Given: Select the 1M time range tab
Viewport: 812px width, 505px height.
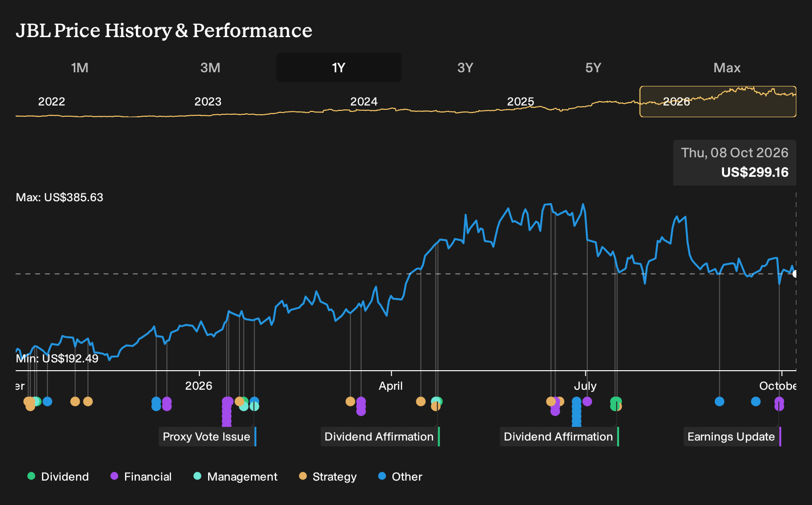Looking at the screenshot, I should (x=80, y=67).
